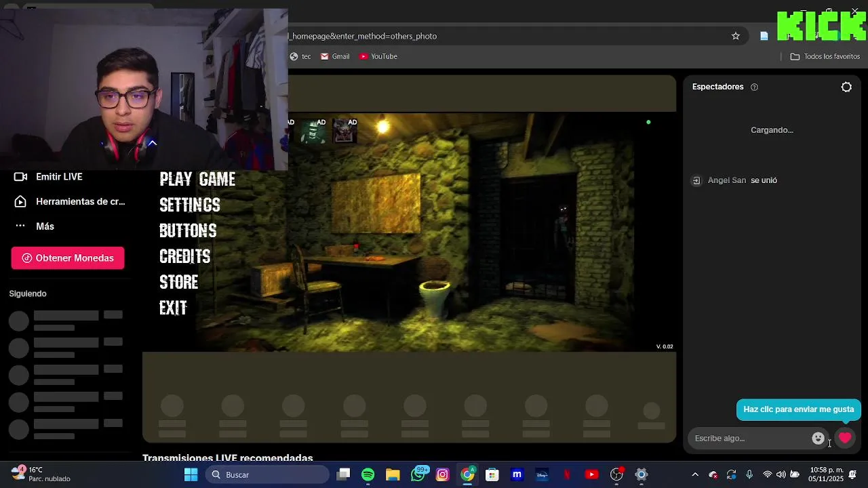The width and height of the screenshot is (868, 488).
Task: Expand the Más sidebar option
Action: click(45, 226)
